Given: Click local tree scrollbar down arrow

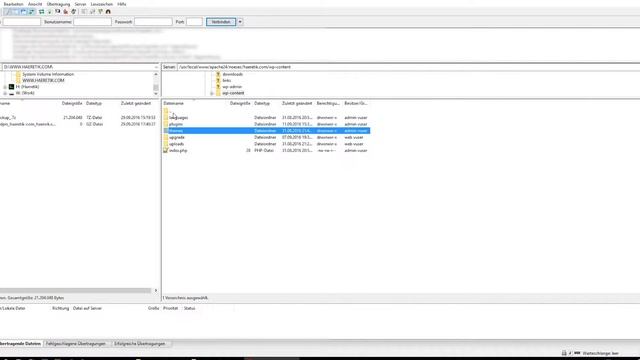Looking at the screenshot, I should pyautogui.click(x=156, y=93).
